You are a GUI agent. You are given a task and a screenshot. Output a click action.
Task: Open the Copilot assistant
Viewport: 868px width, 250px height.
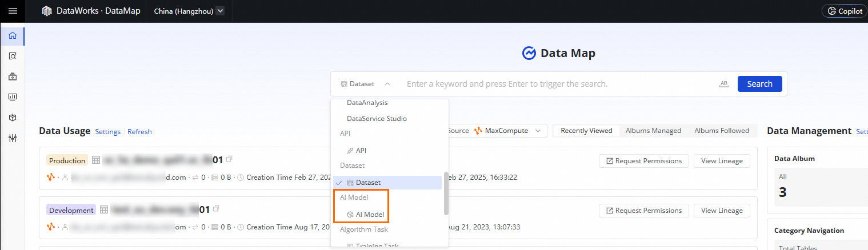tap(846, 11)
